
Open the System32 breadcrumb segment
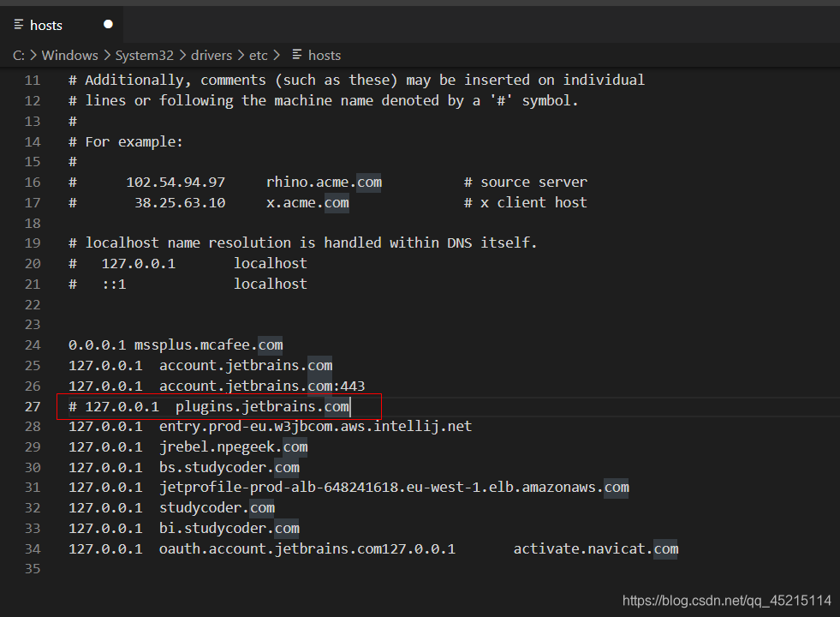145,55
